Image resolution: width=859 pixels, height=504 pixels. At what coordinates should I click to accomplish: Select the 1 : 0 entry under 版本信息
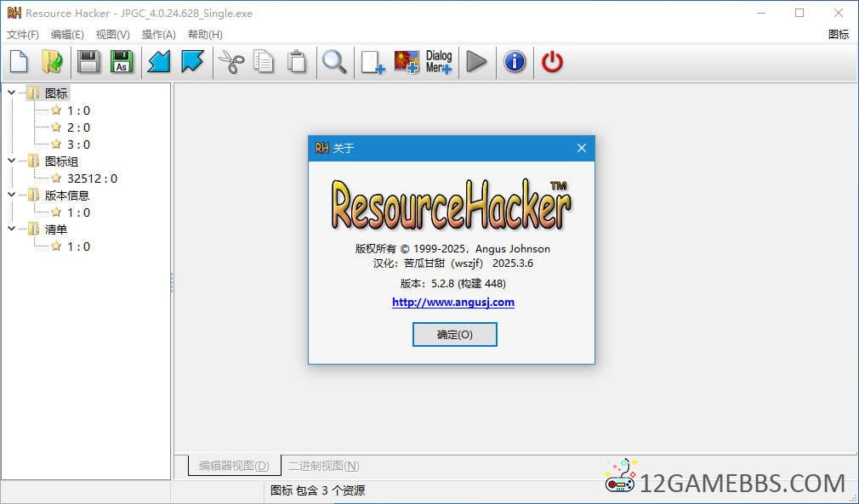78,212
